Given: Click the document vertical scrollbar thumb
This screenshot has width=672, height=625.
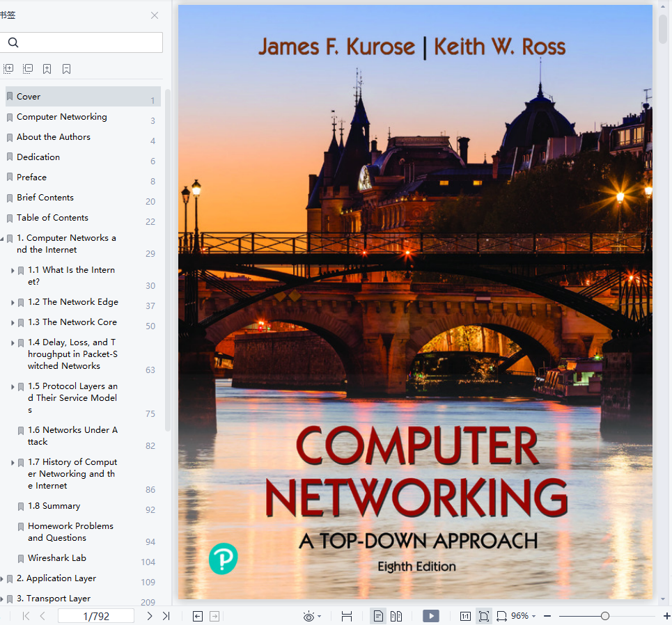Looking at the screenshot, I should click(x=663, y=29).
